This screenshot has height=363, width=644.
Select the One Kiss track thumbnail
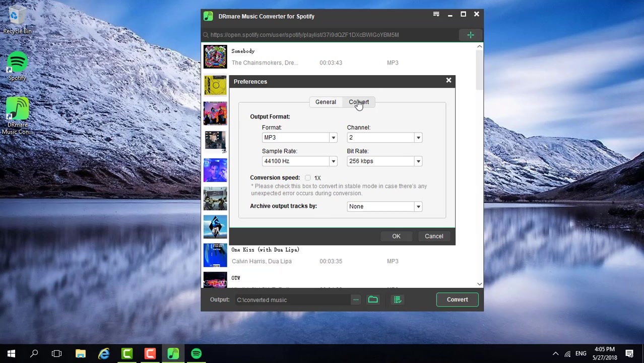pos(215,255)
